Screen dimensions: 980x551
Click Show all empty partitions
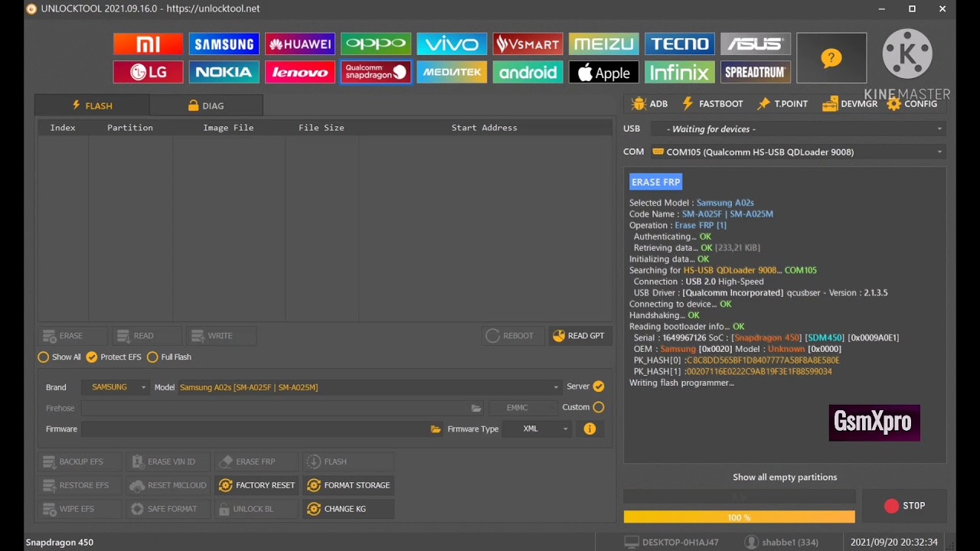point(785,478)
